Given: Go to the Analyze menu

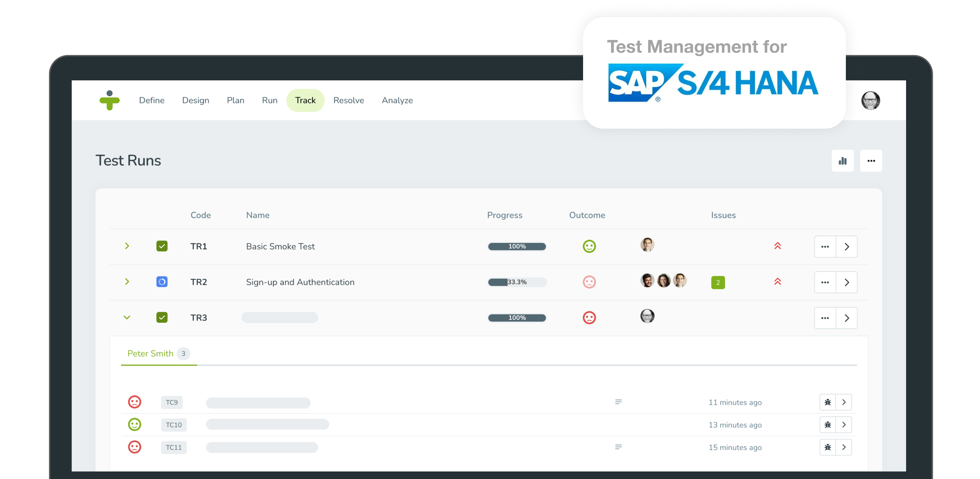Looking at the screenshot, I should click(397, 101).
